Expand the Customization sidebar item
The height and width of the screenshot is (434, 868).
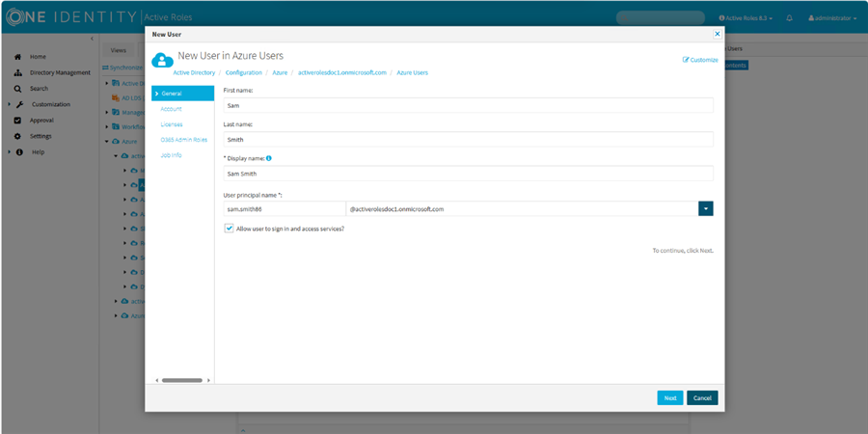tap(10, 104)
